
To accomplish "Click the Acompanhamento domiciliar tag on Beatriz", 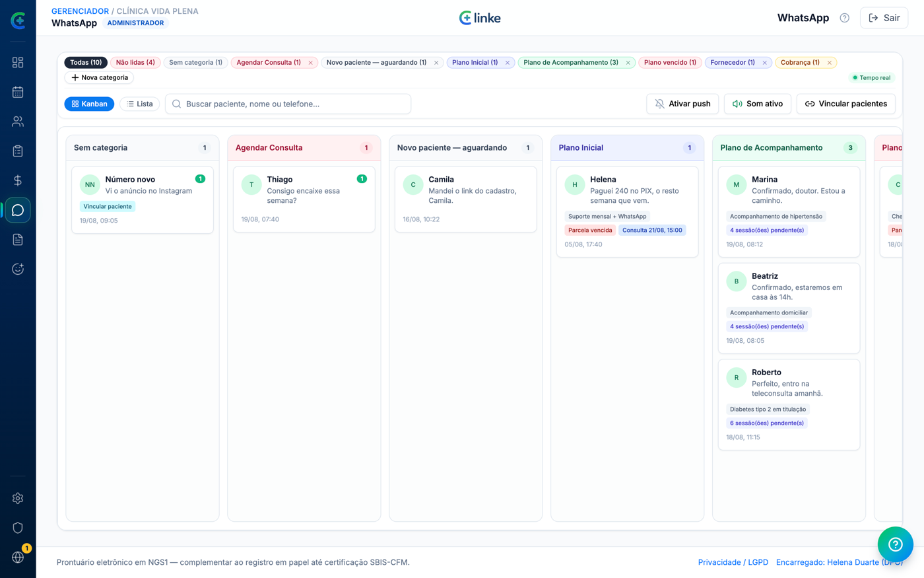I will pos(769,312).
